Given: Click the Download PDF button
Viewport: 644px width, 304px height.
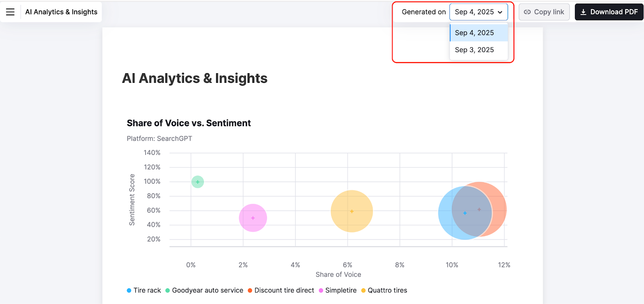Looking at the screenshot, I should 609,12.
